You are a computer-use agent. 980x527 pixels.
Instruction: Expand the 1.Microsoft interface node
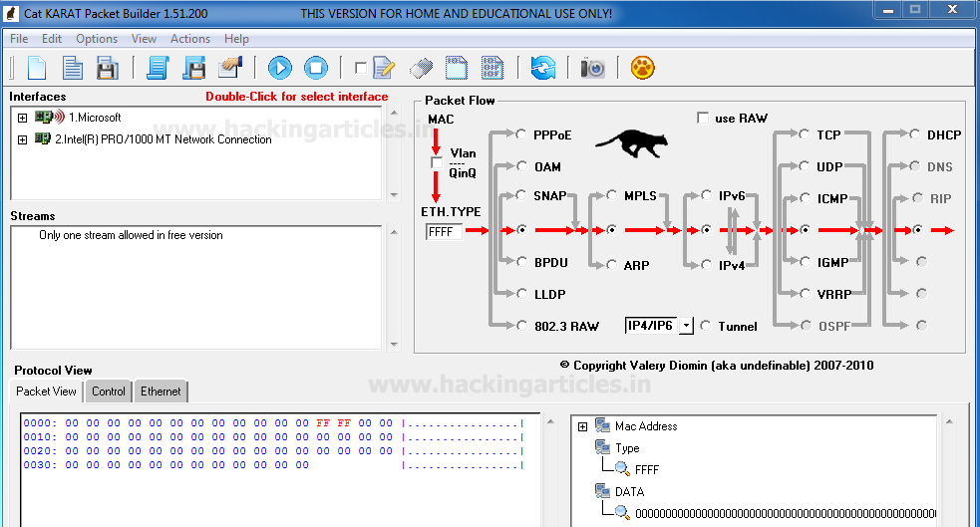coord(22,118)
